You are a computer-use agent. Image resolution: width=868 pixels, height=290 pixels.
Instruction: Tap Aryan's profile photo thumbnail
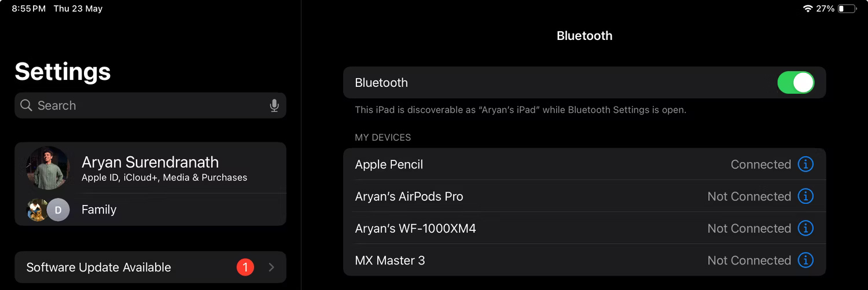[47, 168]
